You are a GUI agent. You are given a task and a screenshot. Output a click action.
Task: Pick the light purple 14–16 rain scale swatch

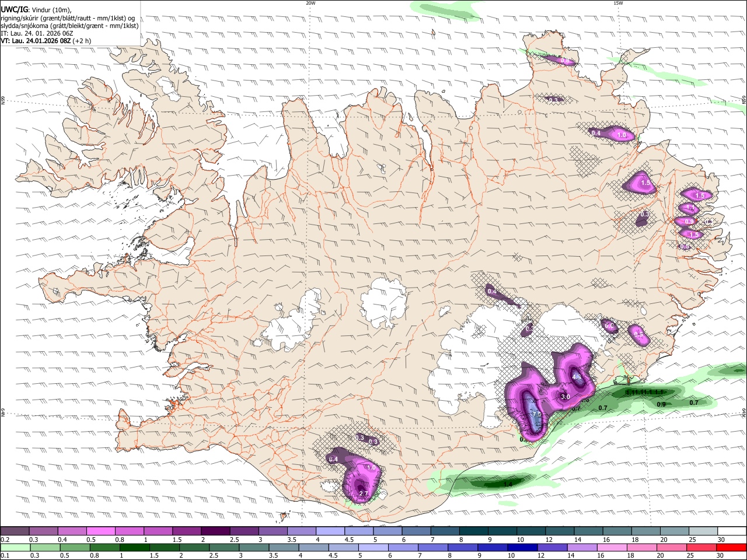(x=582, y=547)
